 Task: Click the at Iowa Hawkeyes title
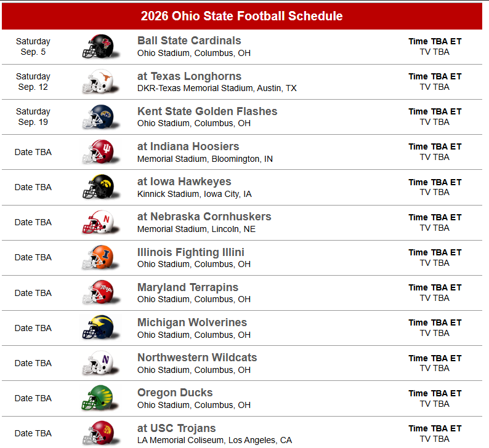coord(184,182)
